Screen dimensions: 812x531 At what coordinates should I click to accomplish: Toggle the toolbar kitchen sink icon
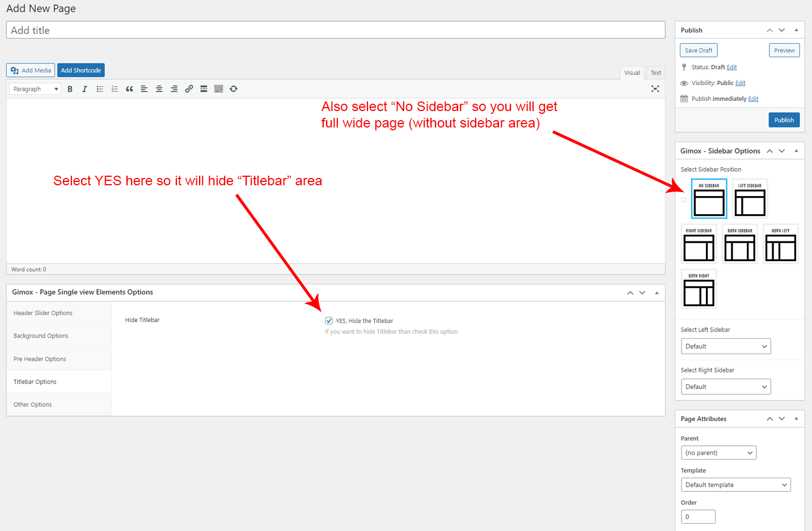tap(218, 89)
